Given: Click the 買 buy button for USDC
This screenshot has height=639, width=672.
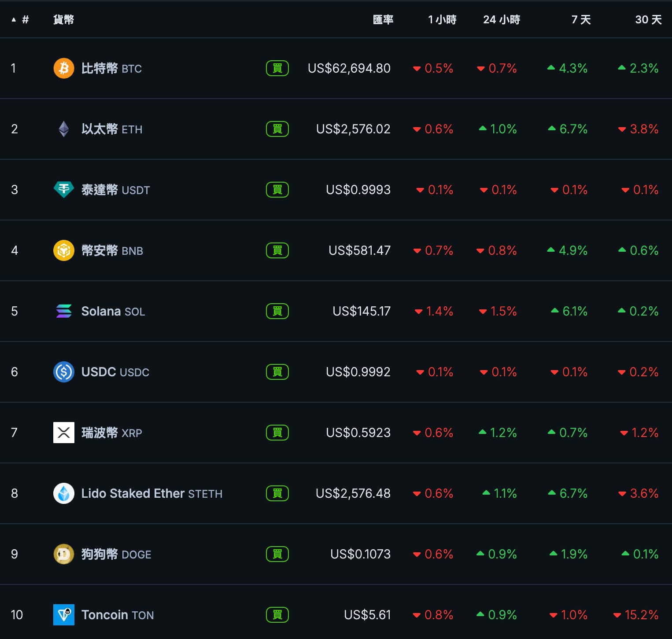Looking at the screenshot, I should click(277, 372).
